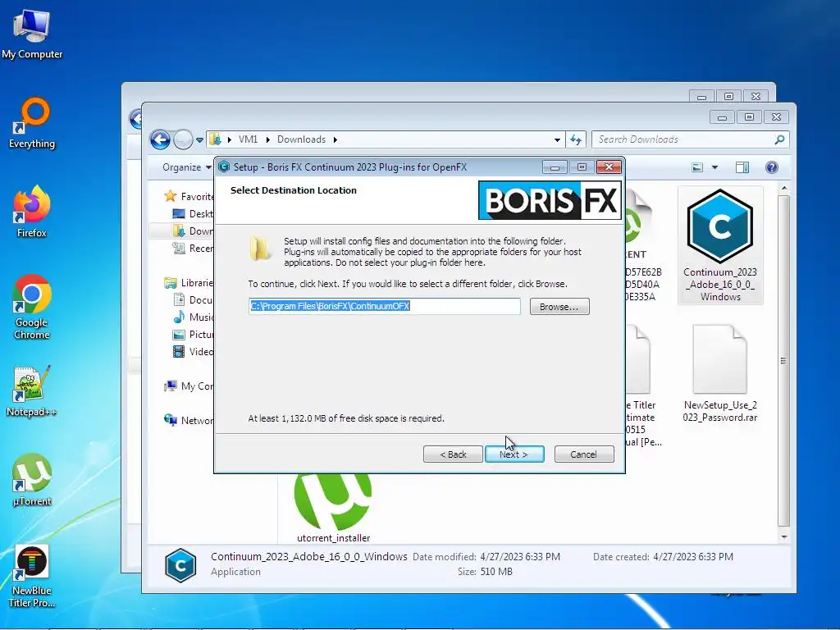Select My Computer in navigation pane
Viewport: 840px width, 630px height.
189,386
